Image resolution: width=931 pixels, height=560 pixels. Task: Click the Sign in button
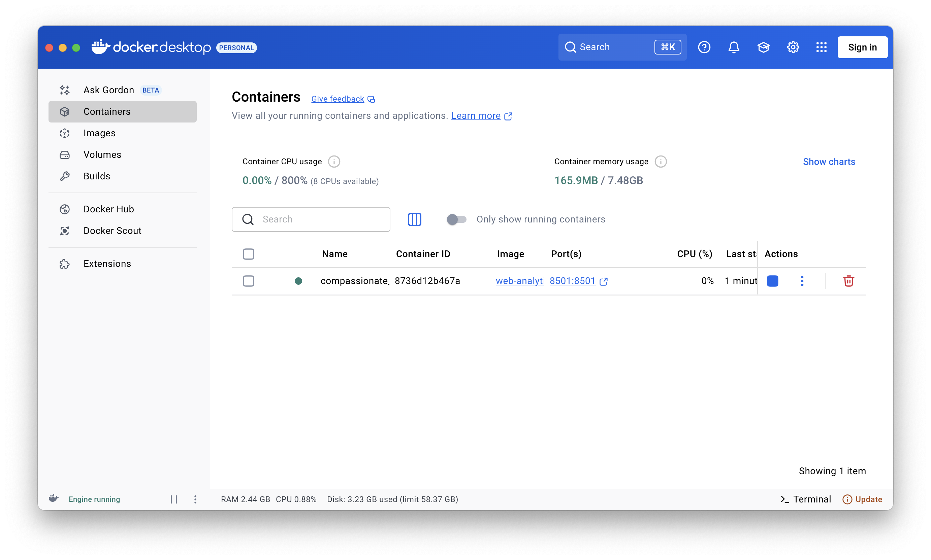(x=862, y=47)
